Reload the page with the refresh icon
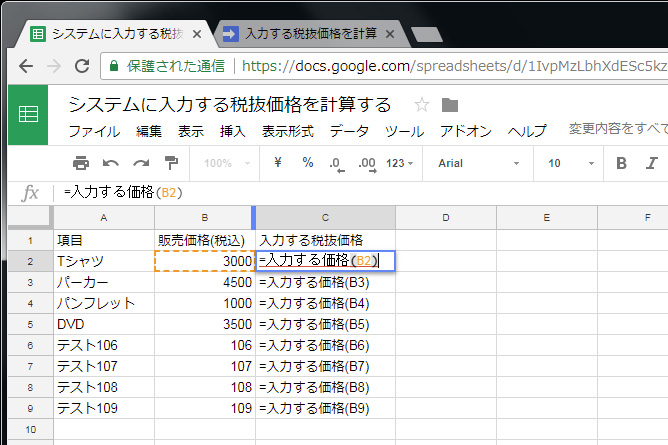The height and width of the screenshot is (445, 668). (x=82, y=66)
